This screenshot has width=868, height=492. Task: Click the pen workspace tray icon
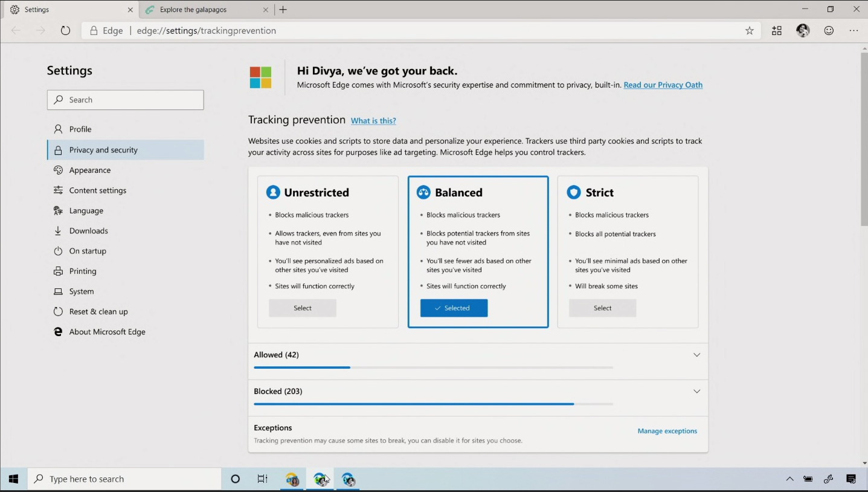[829, 479]
